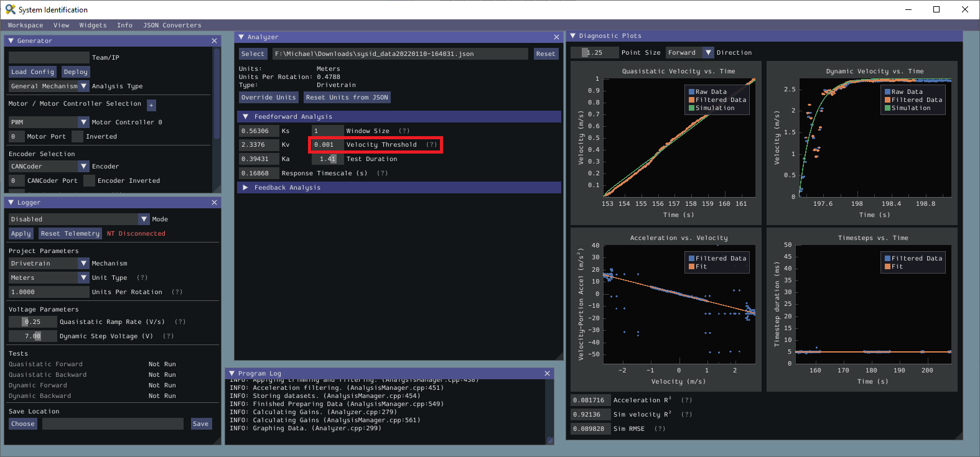Adjust the Test Duration slider
Screen dimensions: 980x457
[x=327, y=159]
